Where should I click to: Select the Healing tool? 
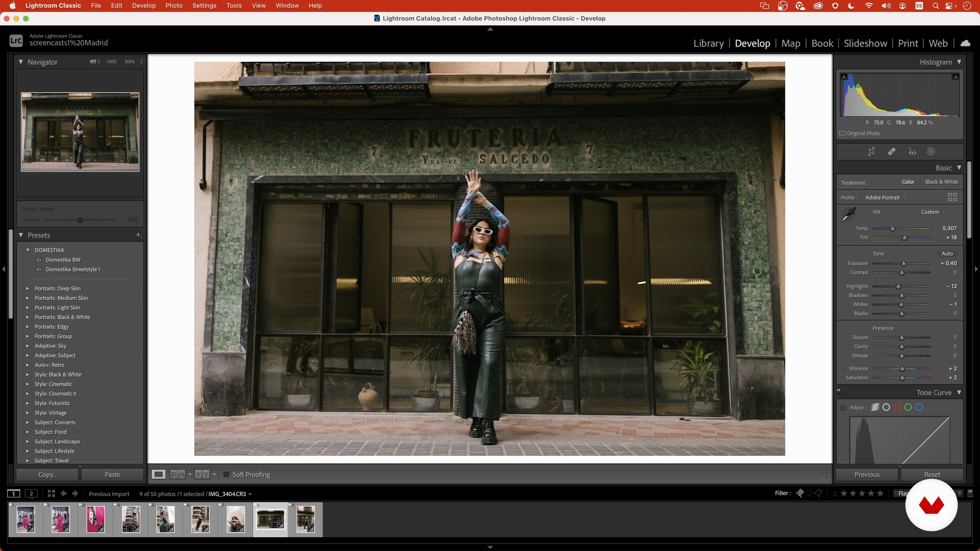(x=891, y=152)
